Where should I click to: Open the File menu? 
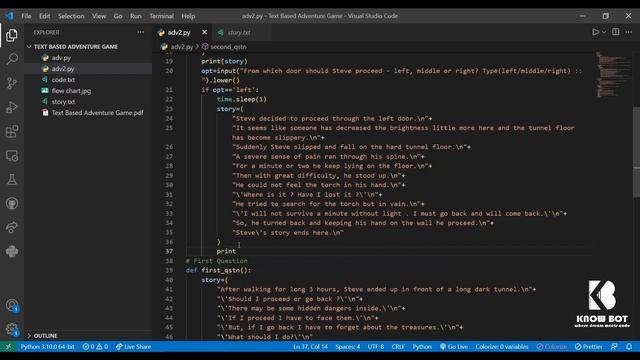[x=27, y=16]
